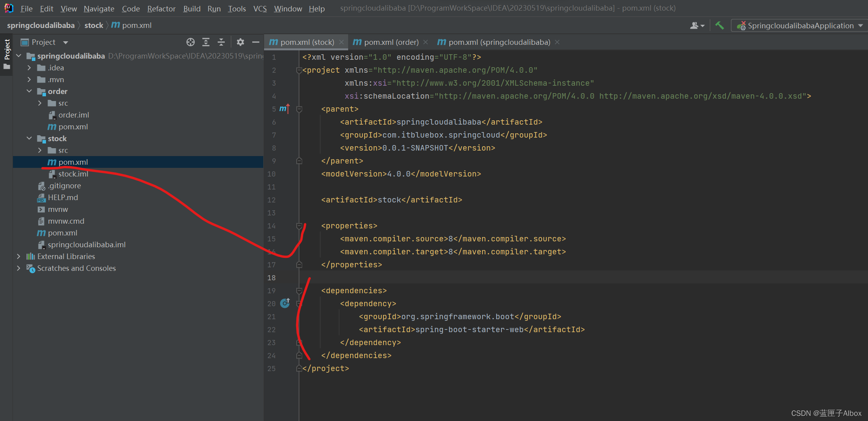Select mvnw.cmd in the project tree
Image resolution: width=868 pixels, height=421 pixels.
point(66,221)
